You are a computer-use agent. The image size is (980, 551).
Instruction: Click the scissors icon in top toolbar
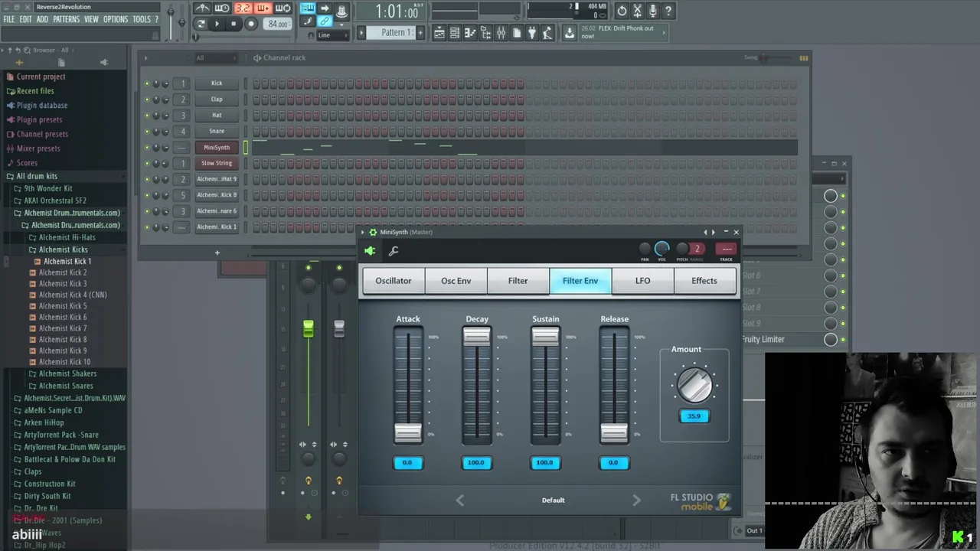point(637,11)
